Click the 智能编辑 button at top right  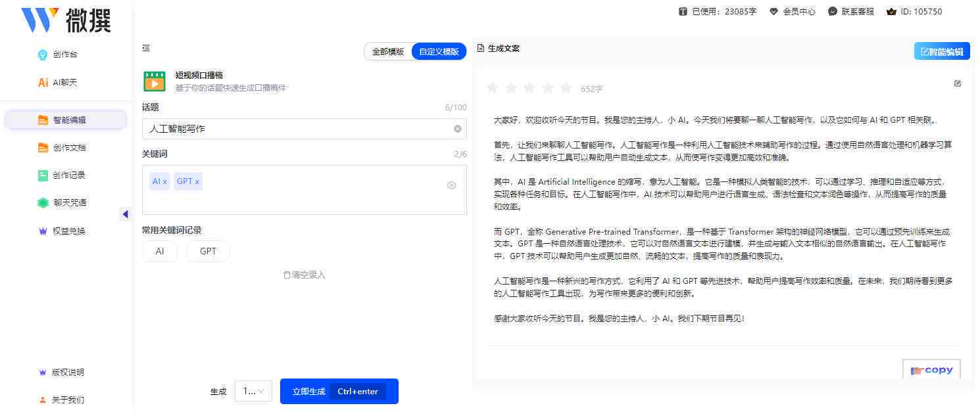coord(942,51)
